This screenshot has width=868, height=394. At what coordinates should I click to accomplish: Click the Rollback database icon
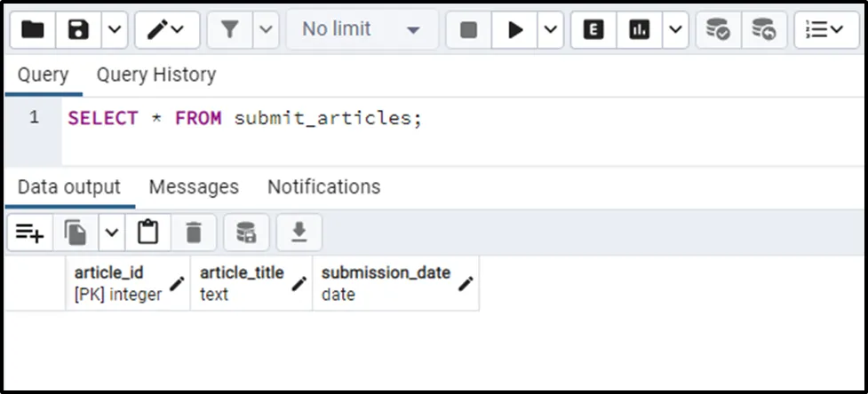pos(763,29)
